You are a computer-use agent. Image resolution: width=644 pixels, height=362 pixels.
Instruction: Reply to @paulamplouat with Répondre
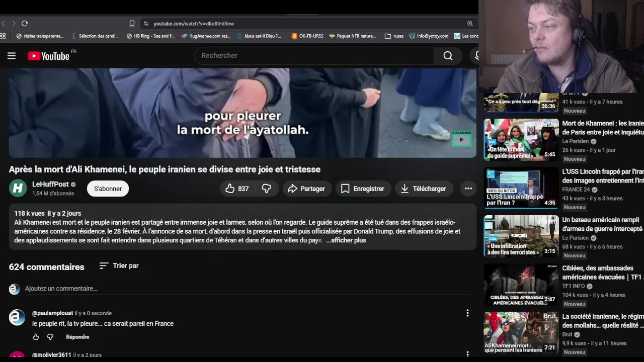click(77, 337)
